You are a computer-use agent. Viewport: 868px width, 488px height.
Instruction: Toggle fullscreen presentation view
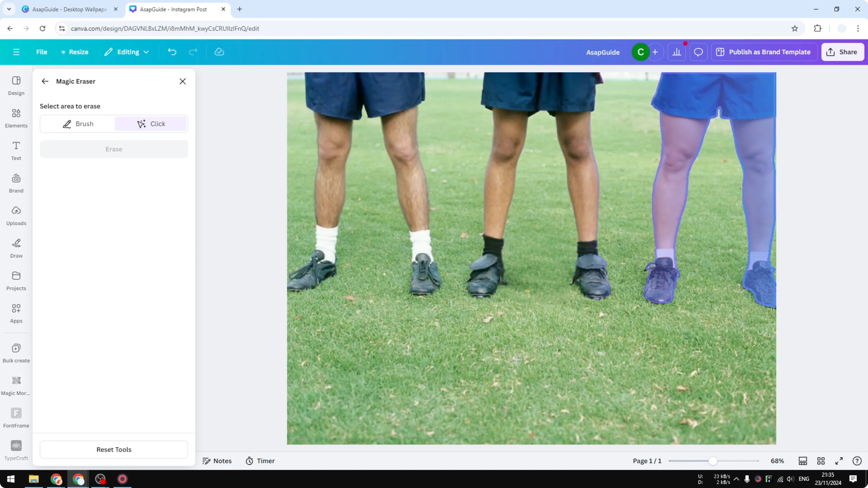click(839, 461)
